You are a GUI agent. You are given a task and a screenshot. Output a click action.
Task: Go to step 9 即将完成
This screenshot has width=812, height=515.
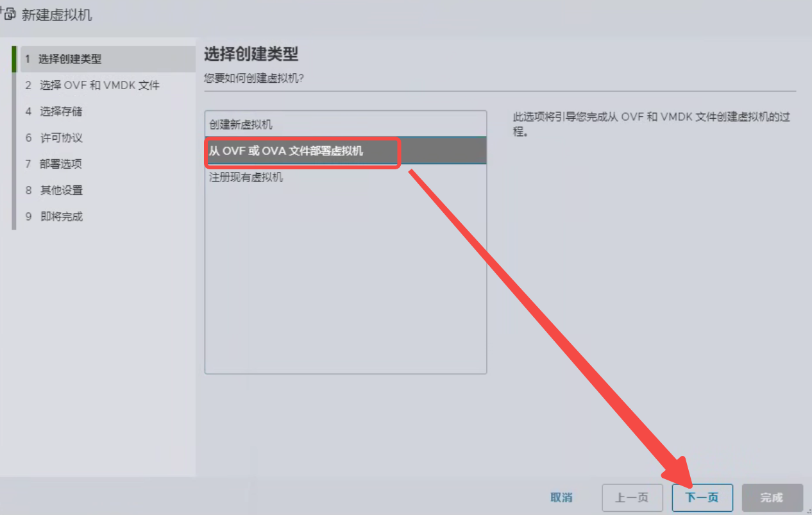[61, 217]
